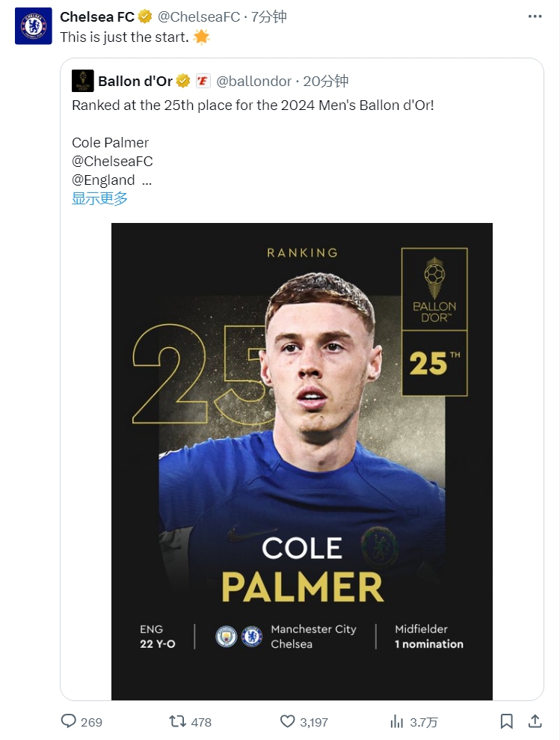The height and width of the screenshot is (740, 560).
Task: View post analytics bar-chart icon
Action: click(x=397, y=721)
